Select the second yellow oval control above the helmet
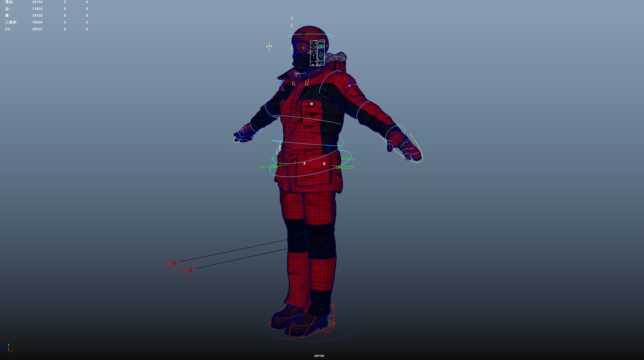The height and width of the screenshot is (360, 644). [x=292, y=26]
